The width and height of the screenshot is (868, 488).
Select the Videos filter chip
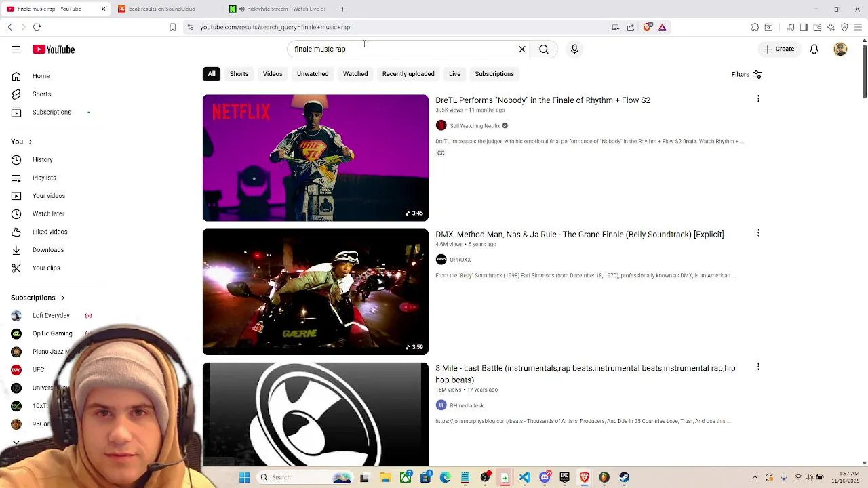(x=273, y=74)
